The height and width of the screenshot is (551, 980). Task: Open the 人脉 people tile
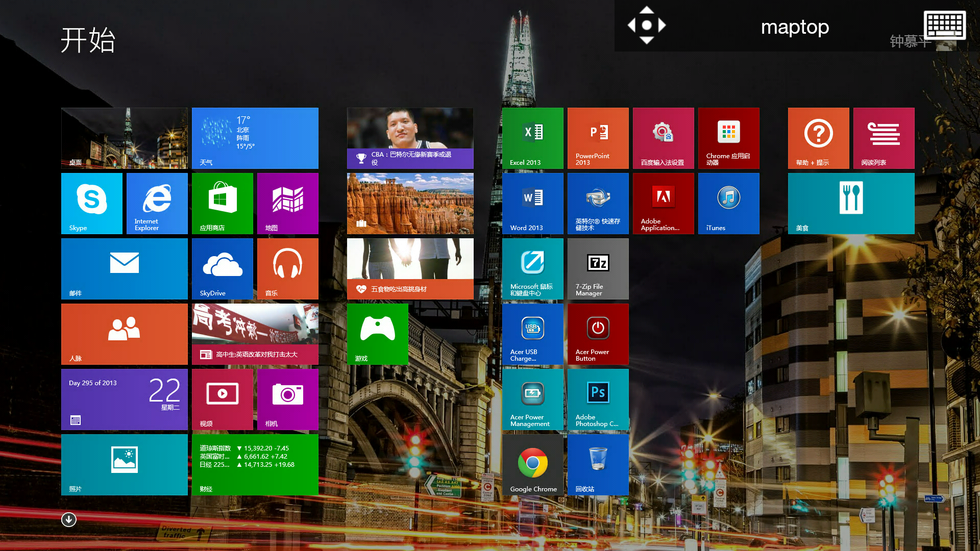point(125,334)
